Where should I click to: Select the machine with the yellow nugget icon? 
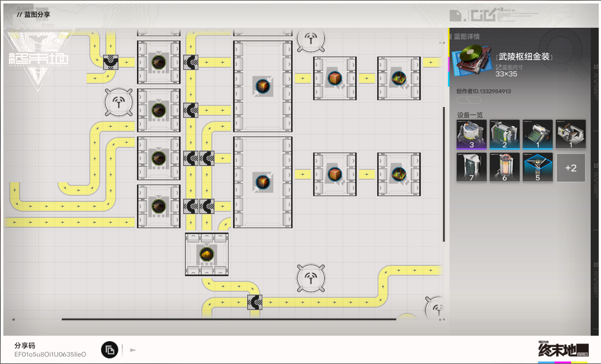point(207,254)
